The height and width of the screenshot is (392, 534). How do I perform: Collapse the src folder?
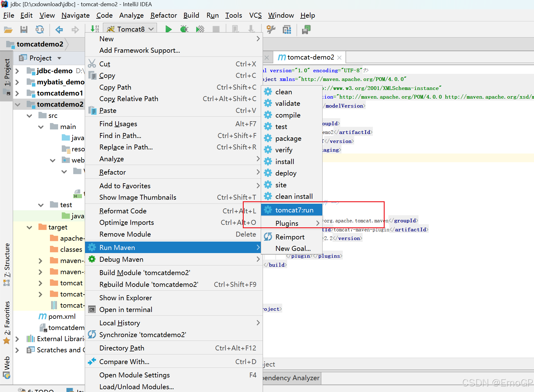coord(29,116)
